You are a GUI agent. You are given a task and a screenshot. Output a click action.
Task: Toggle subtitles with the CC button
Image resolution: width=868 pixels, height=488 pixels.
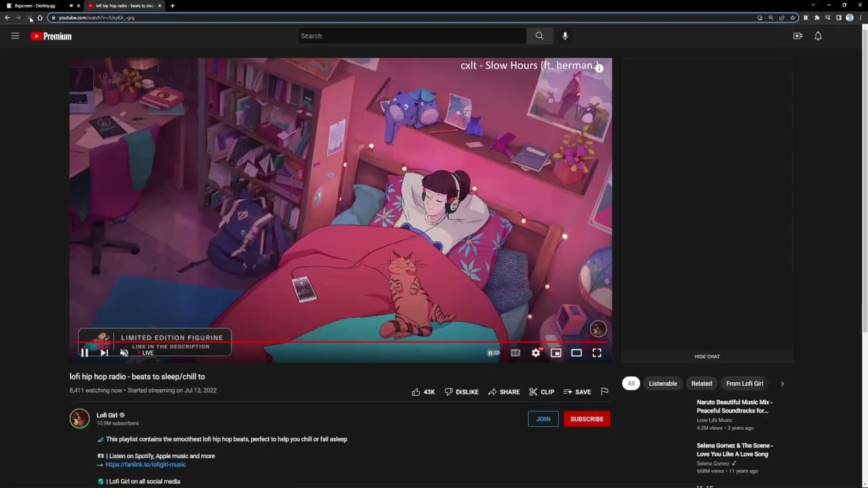pos(515,352)
